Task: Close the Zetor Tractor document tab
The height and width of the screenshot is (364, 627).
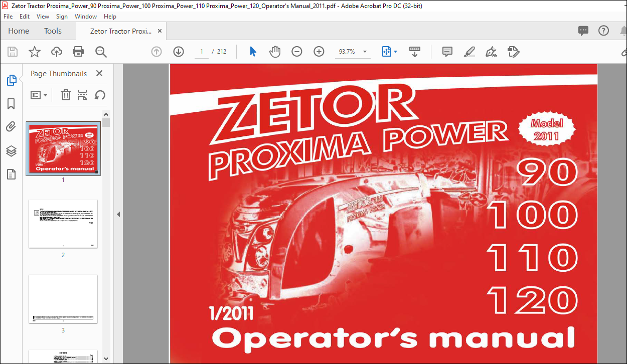Action: tap(160, 31)
